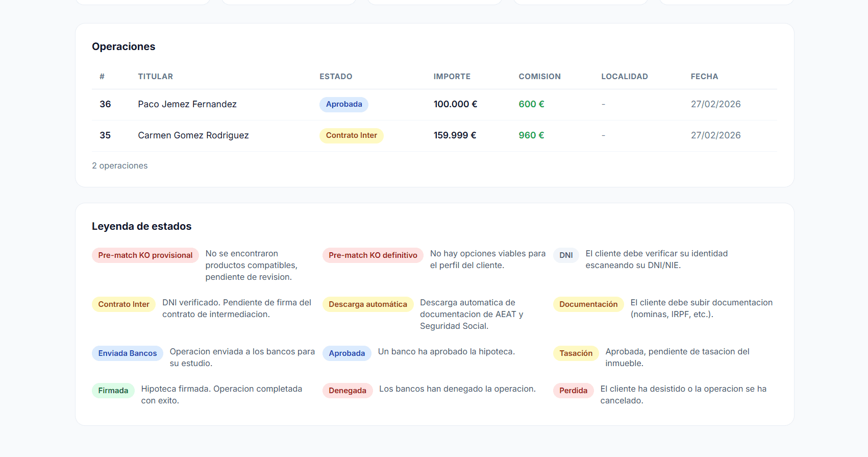The image size is (868, 457).
Task: Click the Enviada Bancos legend badge
Action: (128, 353)
